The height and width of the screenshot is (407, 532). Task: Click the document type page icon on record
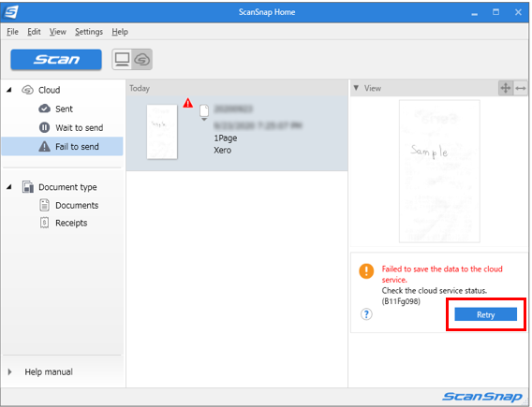click(x=204, y=110)
